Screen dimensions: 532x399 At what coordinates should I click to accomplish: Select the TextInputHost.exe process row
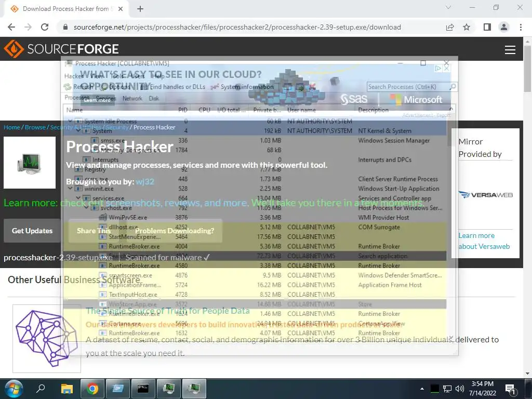pyautogui.click(x=255, y=295)
